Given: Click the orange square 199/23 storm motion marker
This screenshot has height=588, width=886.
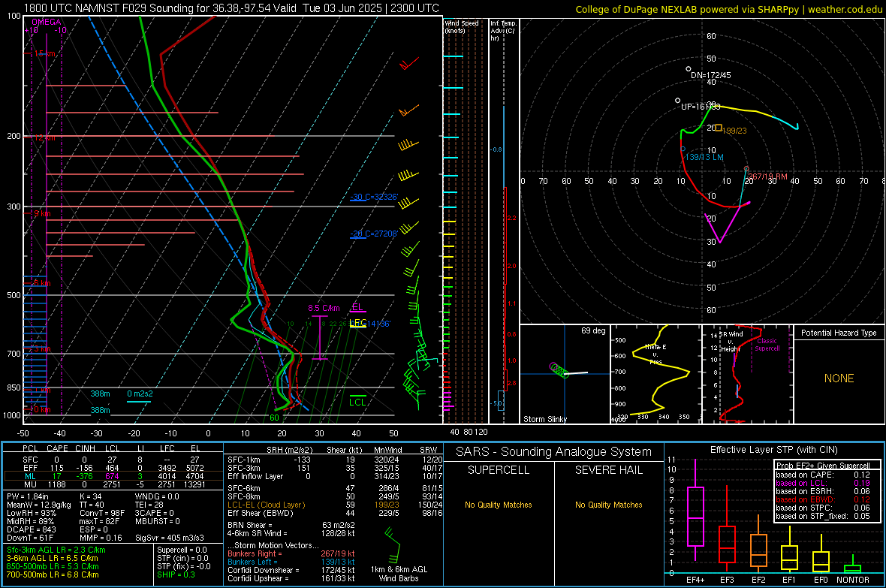Looking at the screenshot, I should click(718, 128).
